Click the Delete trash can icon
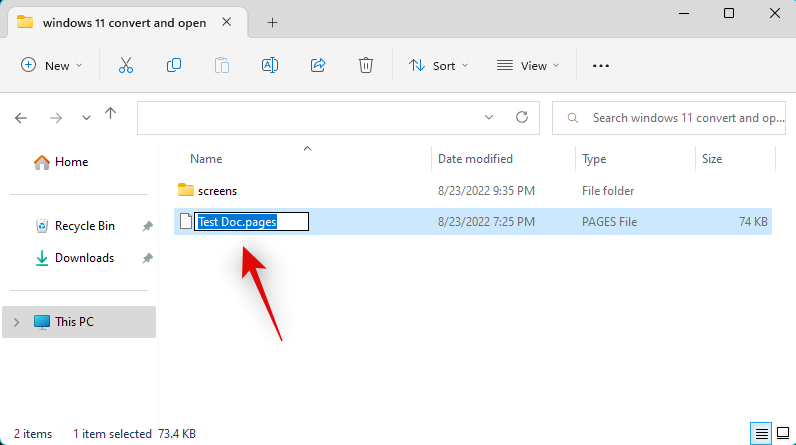796x445 pixels. coord(366,65)
